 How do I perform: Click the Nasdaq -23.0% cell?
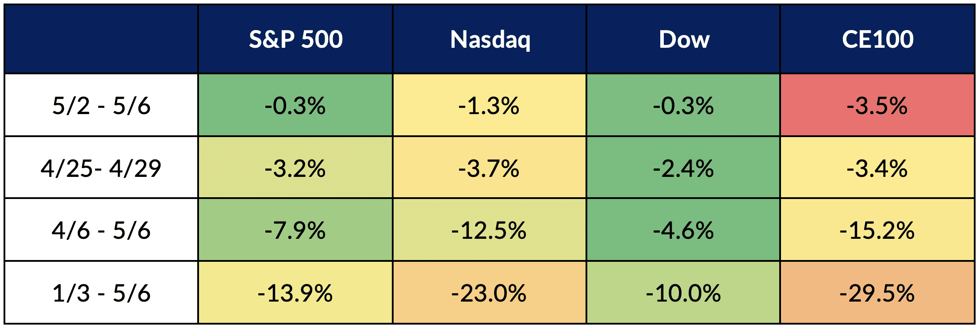click(x=490, y=293)
